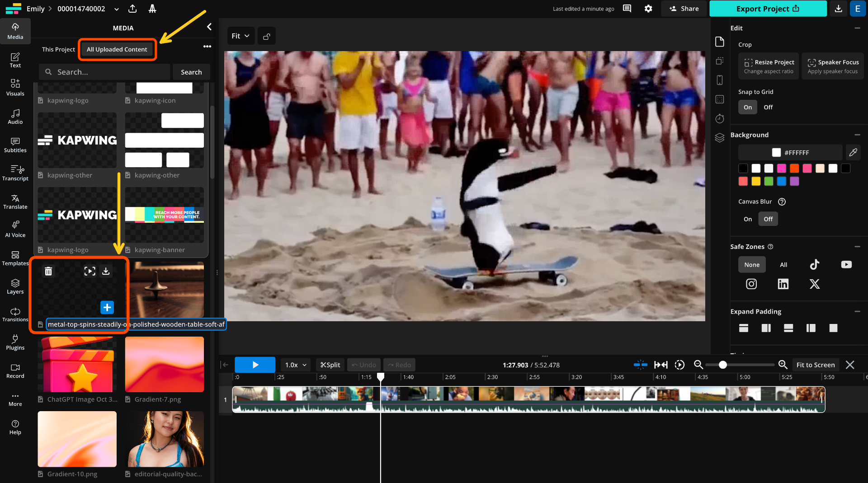Open the 1.0x playback speed dropdown
Viewport: 868px width, 483px height.
[x=296, y=365]
